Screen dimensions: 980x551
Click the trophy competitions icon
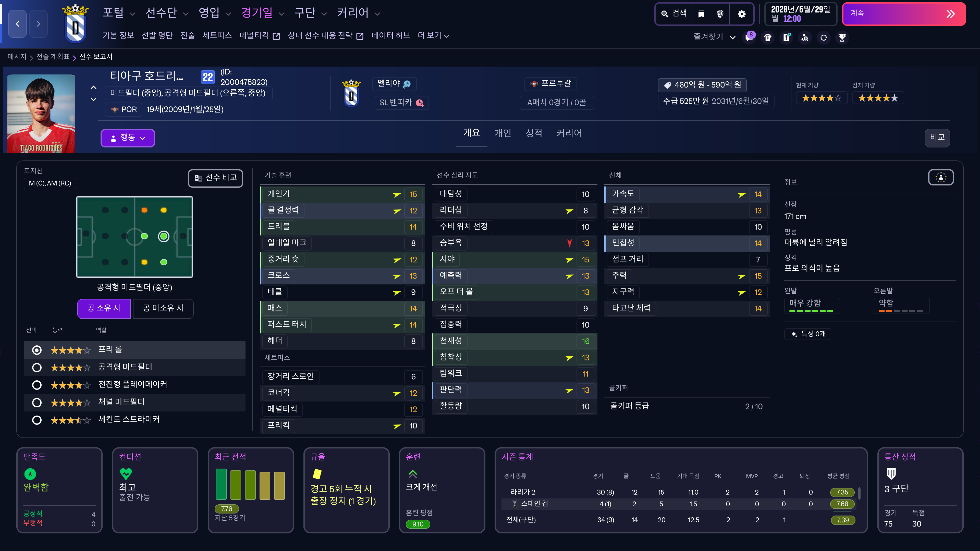[842, 37]
